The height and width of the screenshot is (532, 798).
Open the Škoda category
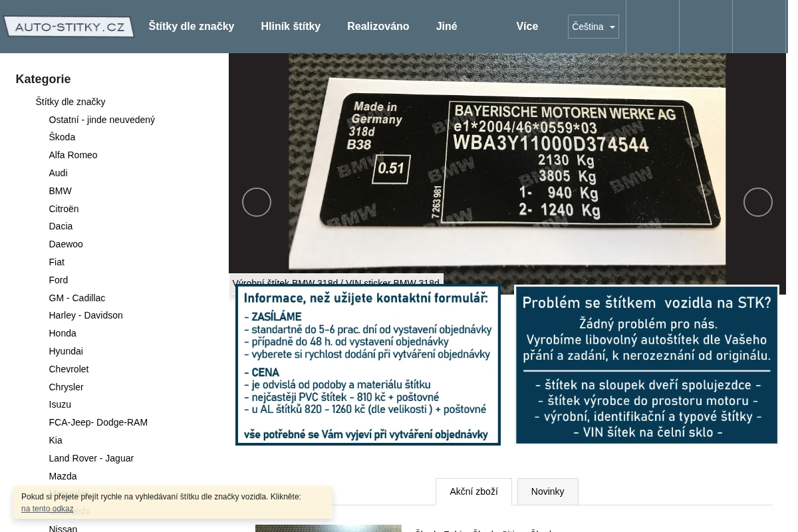coord(62,137)
